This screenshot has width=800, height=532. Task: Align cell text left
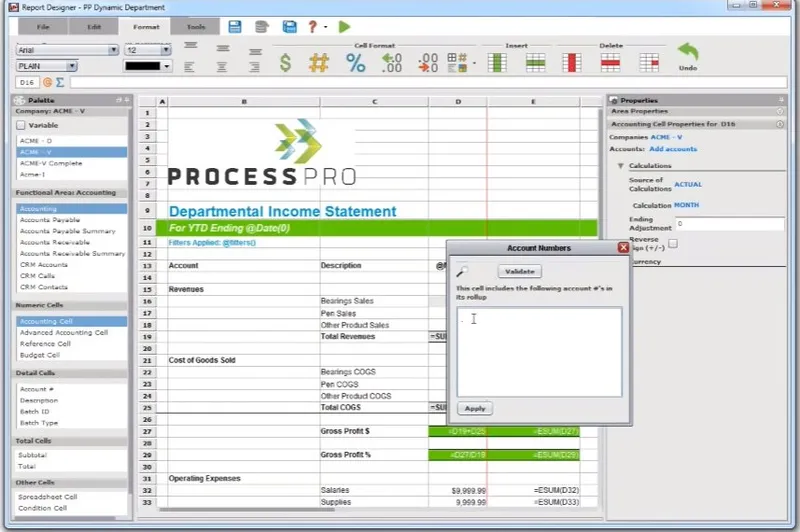[189, 67]
